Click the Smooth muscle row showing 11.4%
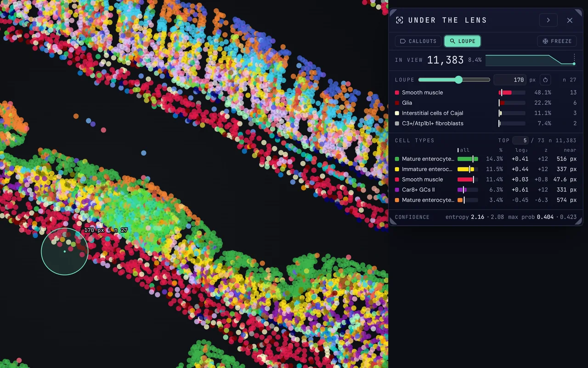 pos(486,179)
